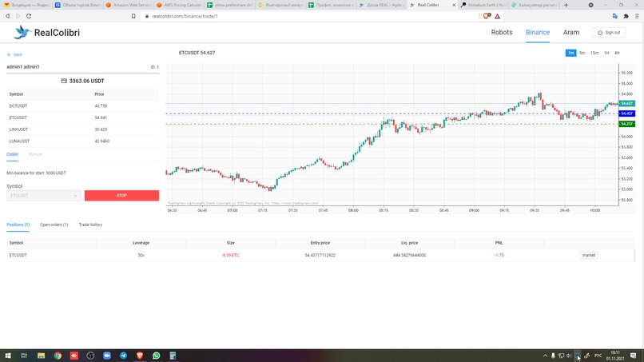Screen dimensions: 644x362
Task: Open Brave browser from the taskbar
Action: tap(140, 356)
